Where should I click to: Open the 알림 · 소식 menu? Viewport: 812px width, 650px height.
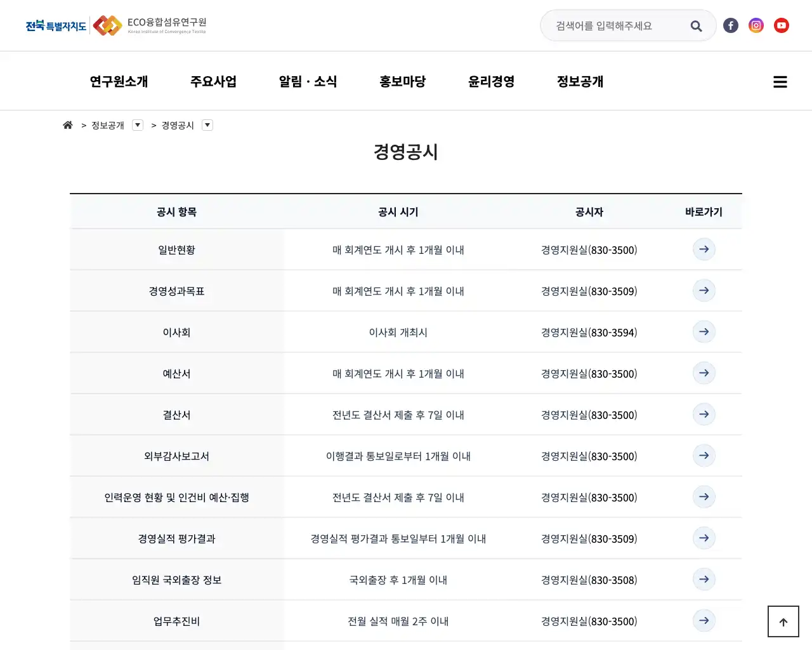click(x=308, y=81)
